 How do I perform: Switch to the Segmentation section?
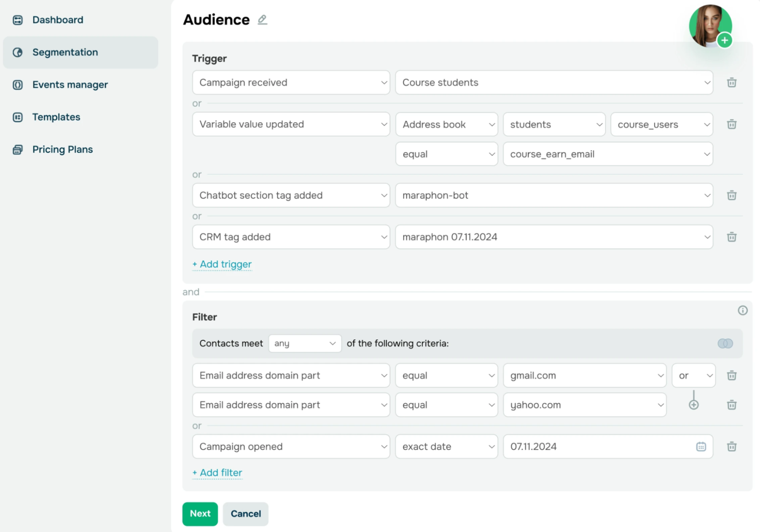65,52
